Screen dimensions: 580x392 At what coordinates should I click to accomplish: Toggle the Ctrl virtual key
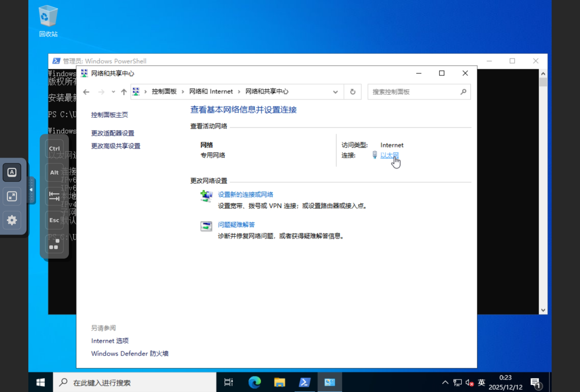54,149
